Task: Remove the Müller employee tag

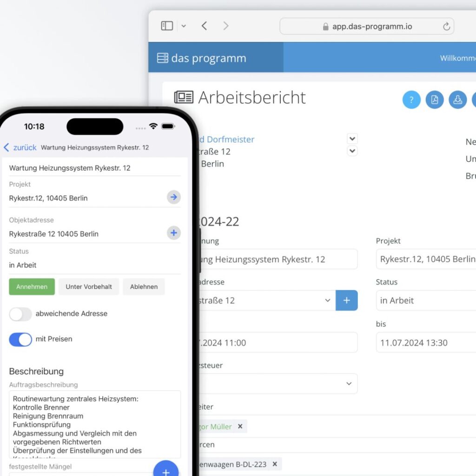Action: (x=240, y=427)
